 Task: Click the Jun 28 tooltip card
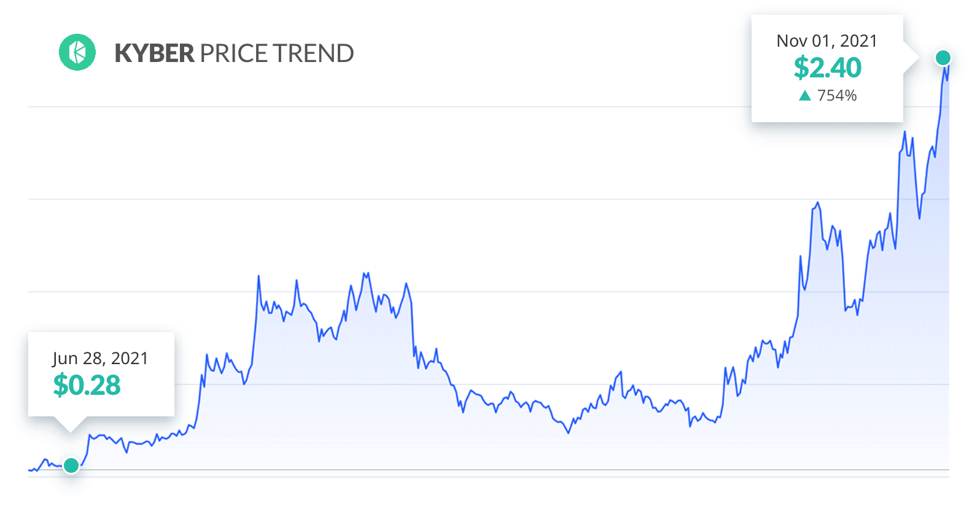point(101,375)
